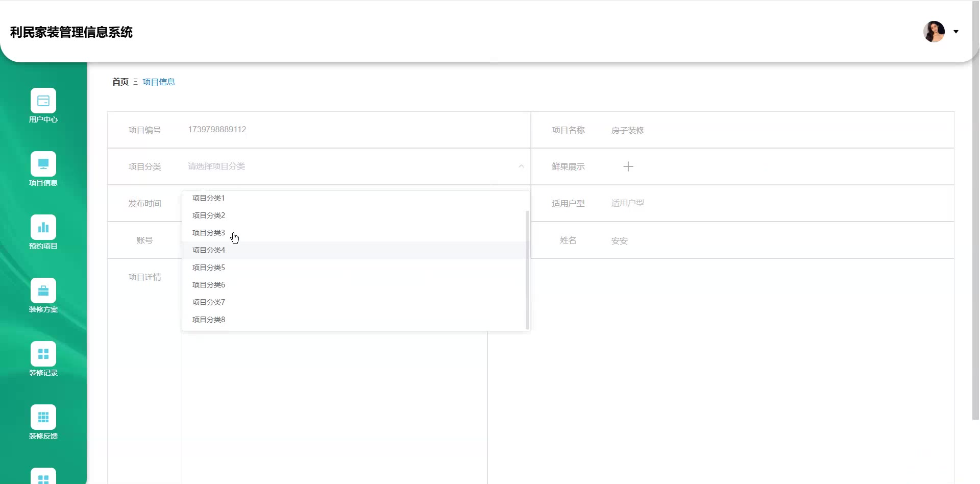Select 项目分类4 option
This screenshot has height=484, width=980.
(x=208, y=250)
